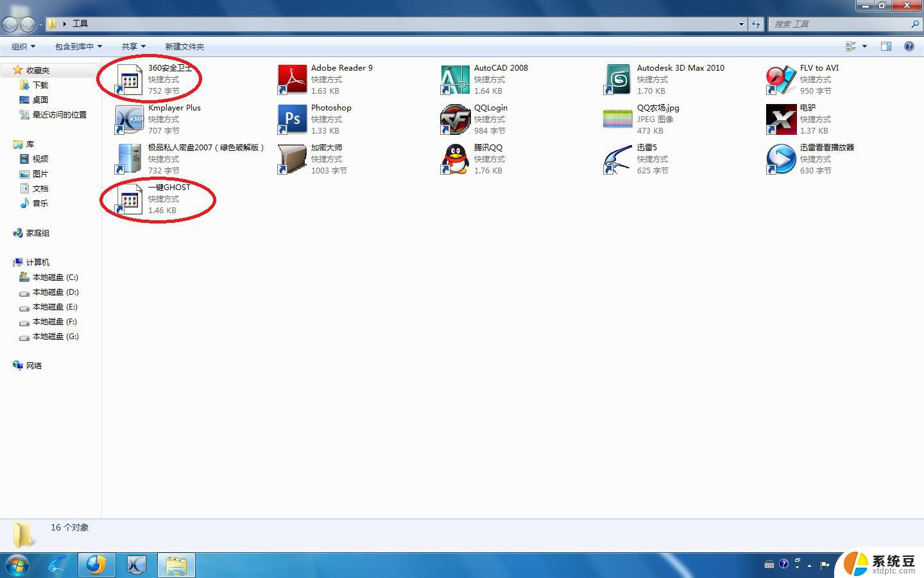Open 本地磁盘 (F:) drive

(x=55, y=322)
